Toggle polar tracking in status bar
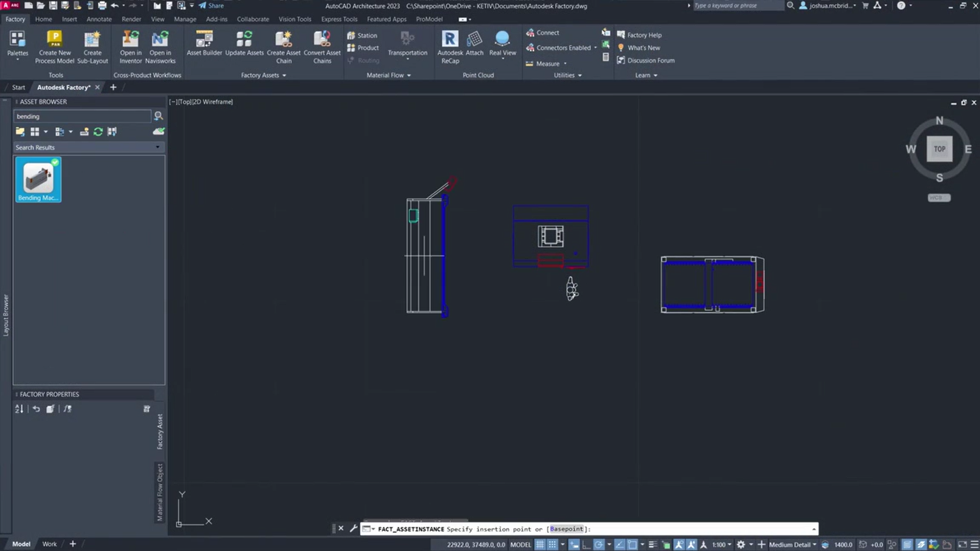 tap(599, 545)
